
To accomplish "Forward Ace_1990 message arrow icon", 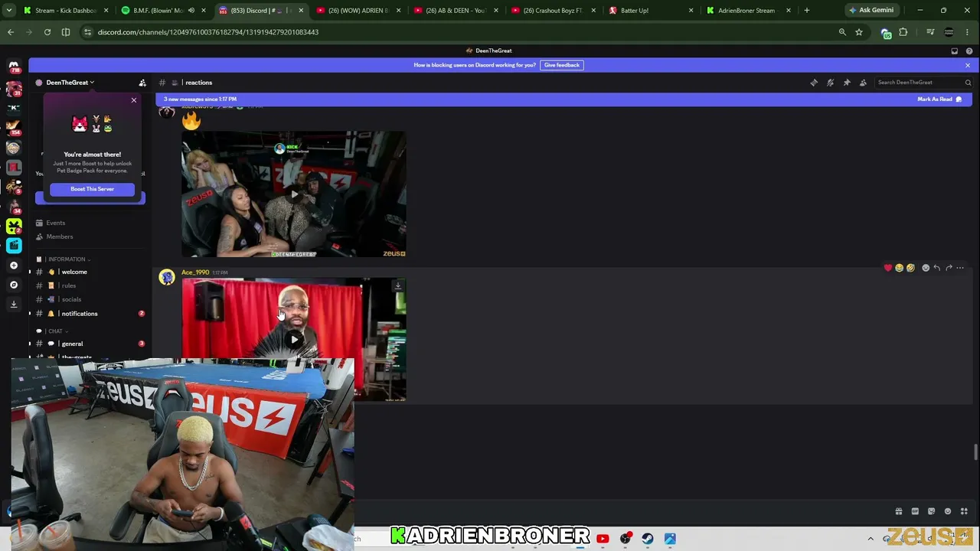I will [949, 268].
